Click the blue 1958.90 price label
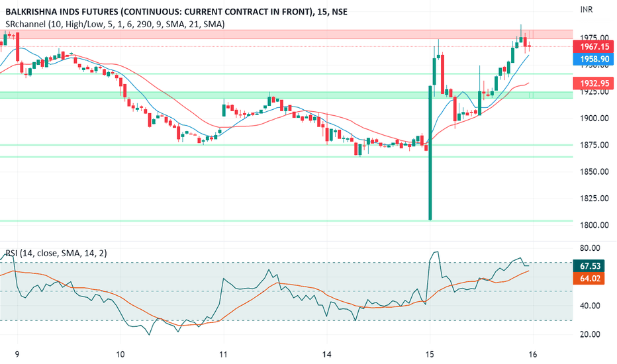 pyautogui.click(x=594, y=60)
